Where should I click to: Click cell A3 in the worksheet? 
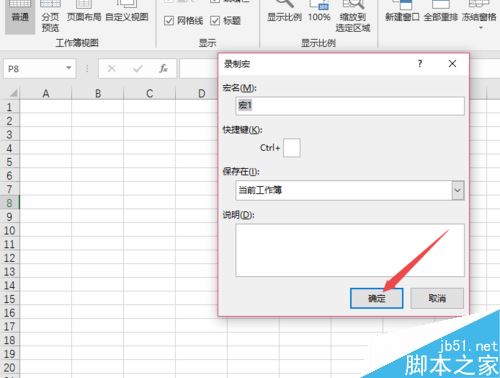click(x=46, y=134)
